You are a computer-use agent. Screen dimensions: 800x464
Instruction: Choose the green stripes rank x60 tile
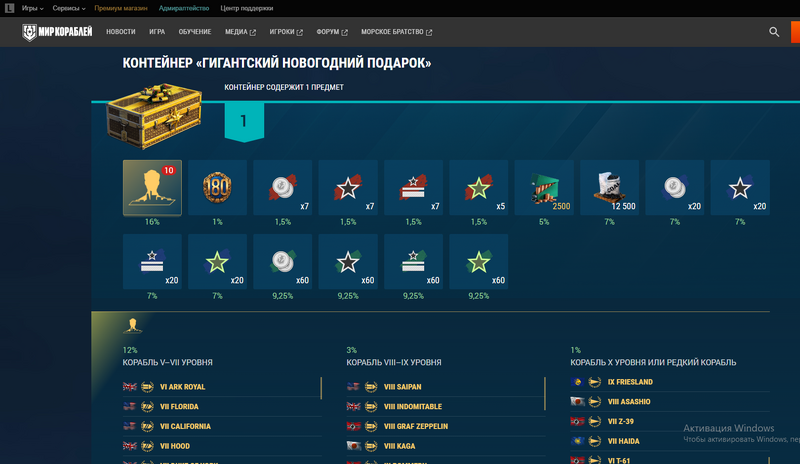pos(413,262)
